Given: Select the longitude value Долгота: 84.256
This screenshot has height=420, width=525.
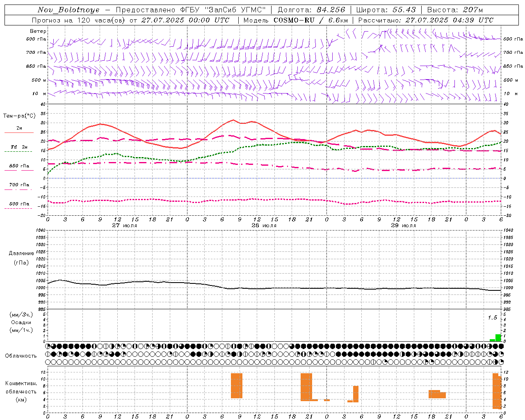Looking at the screenshot, I should [x=312, y=10].
